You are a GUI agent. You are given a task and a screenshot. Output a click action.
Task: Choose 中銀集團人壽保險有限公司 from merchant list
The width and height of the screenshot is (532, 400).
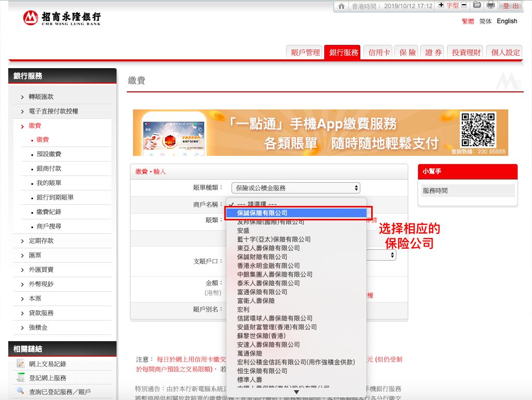pos(296,275)
